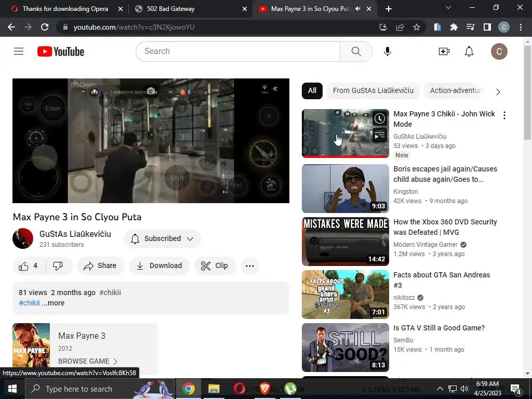
Task: Share this page icon in address bar
Action: (x=400, y=27)
